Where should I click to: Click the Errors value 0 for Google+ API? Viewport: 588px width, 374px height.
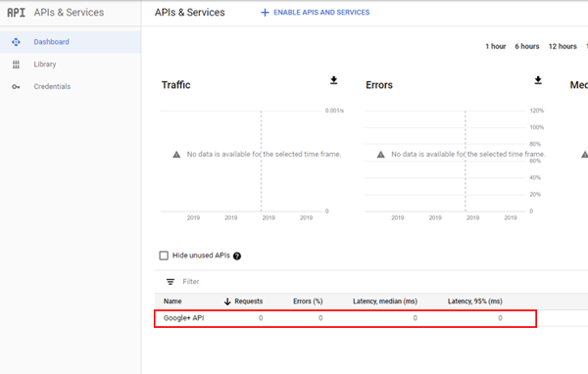[320, 318]
